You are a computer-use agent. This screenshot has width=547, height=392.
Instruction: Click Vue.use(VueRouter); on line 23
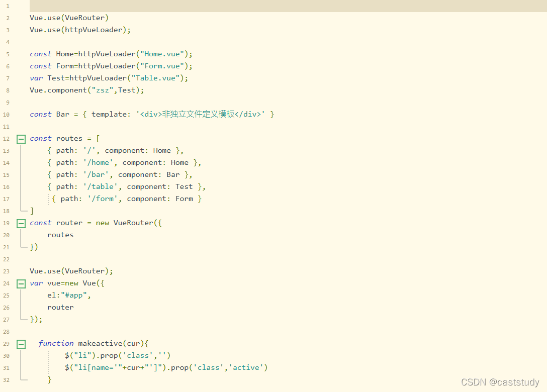coord(71,271)
